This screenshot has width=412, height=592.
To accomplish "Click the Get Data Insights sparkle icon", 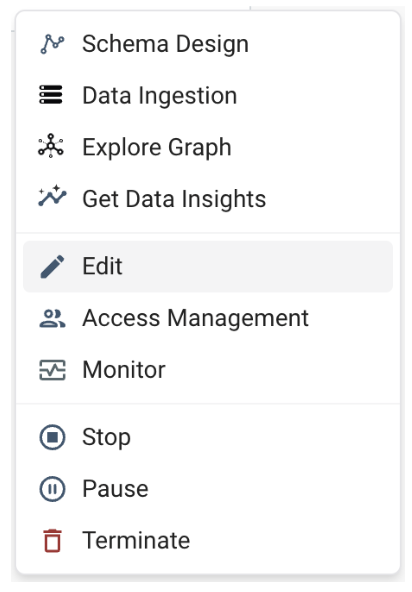I will (x=52, y=196).
